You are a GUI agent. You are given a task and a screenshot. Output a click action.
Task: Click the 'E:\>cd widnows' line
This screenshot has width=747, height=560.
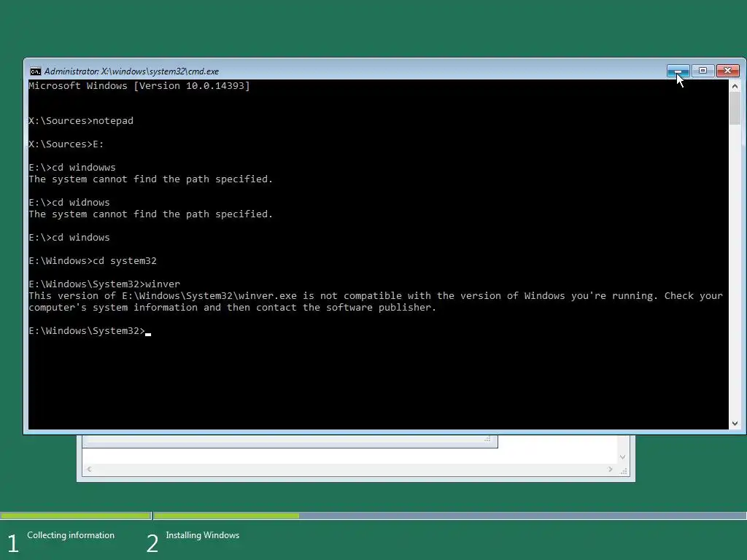(x=69, y=203)
